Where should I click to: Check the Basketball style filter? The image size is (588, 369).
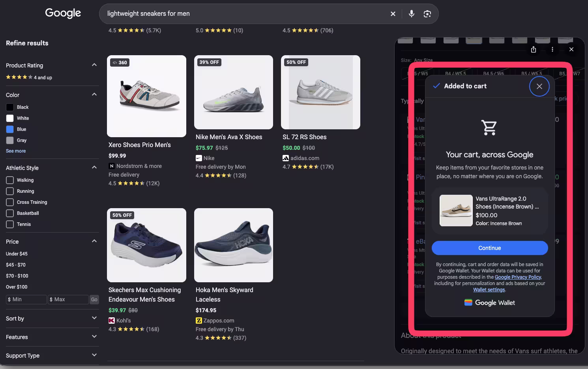click(10, 213)
